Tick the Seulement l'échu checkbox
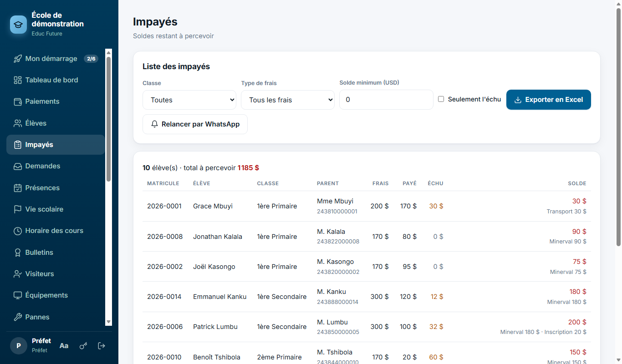Screen dimensions: 622x364 [441, 99]
